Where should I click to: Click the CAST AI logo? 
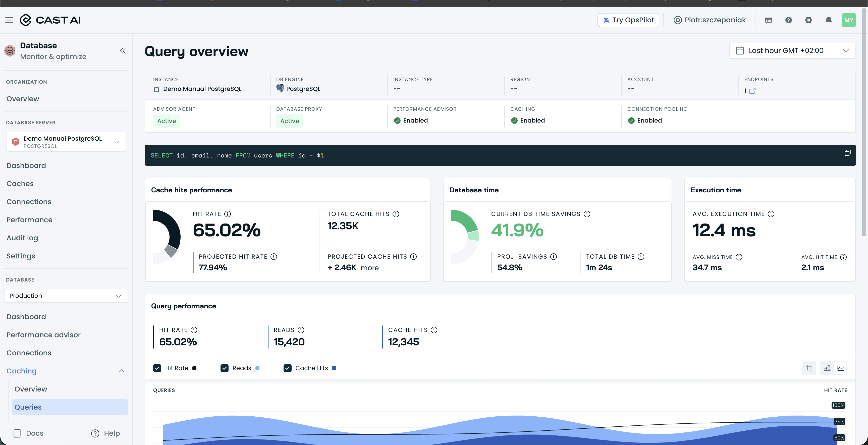pyautogui.click(x=50, y=20)
